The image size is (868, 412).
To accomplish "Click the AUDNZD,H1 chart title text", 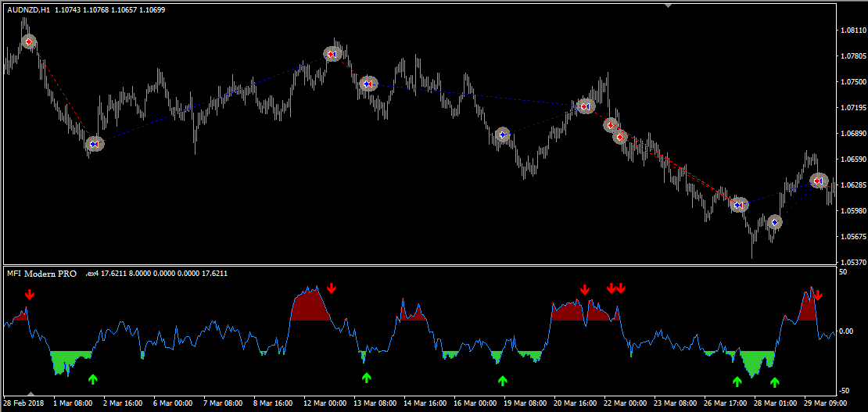I will click(27, 10).
